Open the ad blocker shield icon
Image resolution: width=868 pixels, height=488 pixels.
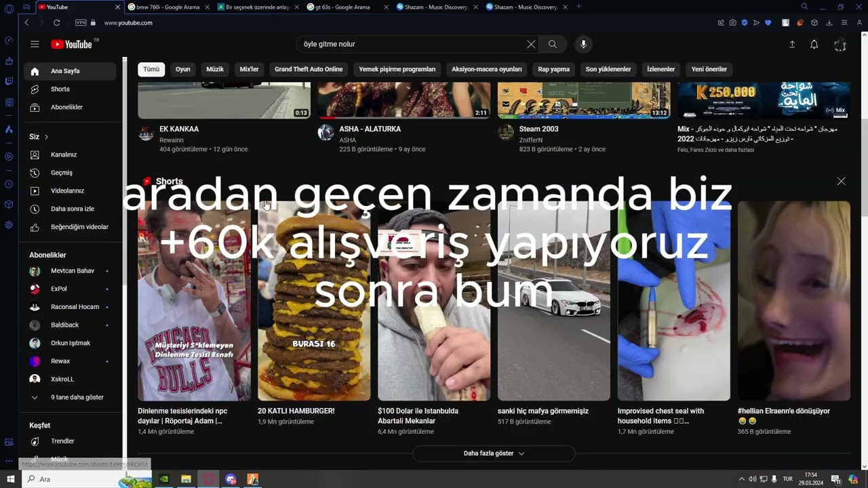tap(744, 22)
